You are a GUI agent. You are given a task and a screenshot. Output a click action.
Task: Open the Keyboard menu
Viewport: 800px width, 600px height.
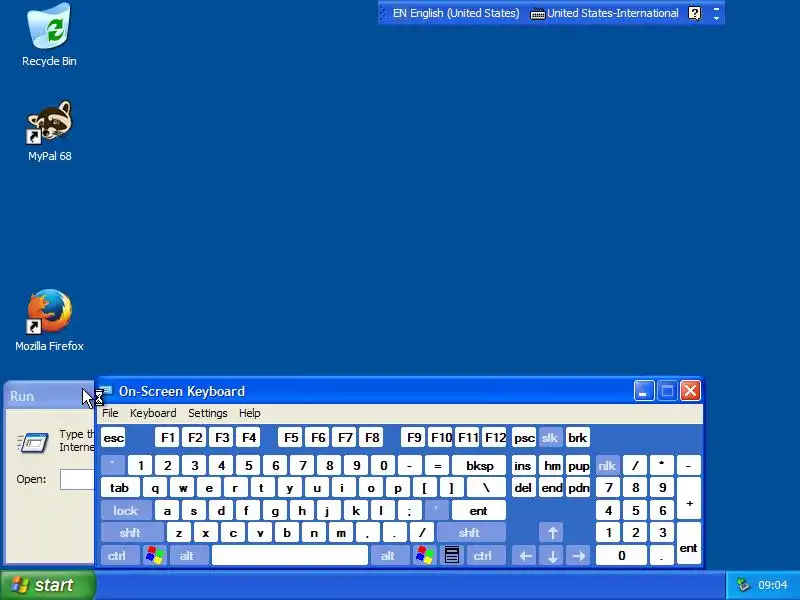click(x=153, y=413)
